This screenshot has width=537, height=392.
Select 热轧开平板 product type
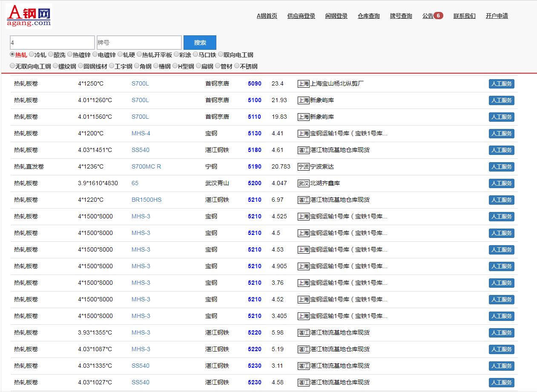point(139,54)
